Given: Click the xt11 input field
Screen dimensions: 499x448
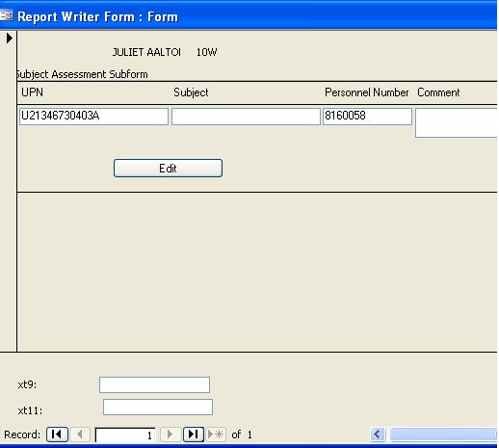Looking at the screenshot, I should click(x=158, y=407).
